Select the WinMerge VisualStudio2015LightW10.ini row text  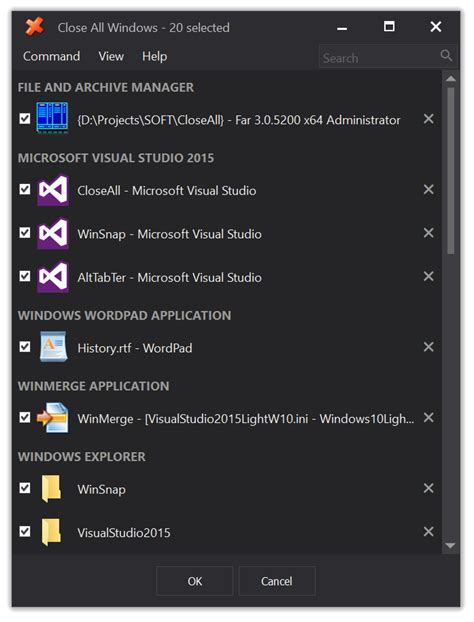point(246,419)
